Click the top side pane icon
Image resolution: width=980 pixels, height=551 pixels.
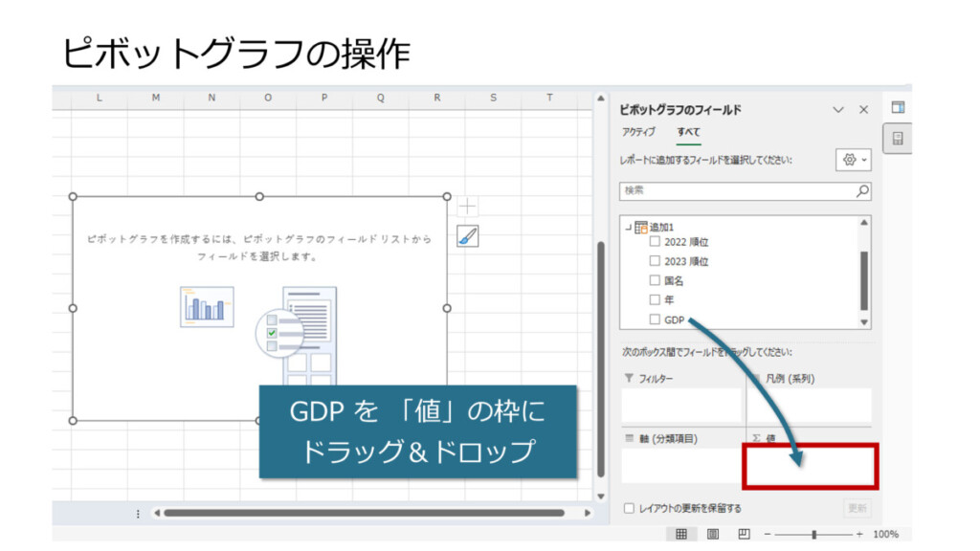tap(898, 108)
